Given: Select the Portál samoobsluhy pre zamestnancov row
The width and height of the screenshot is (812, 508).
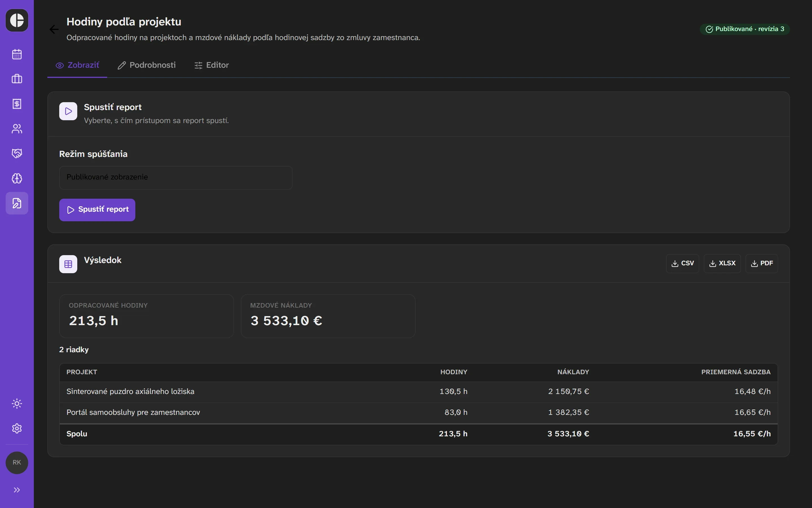Looking at the screenshot, I should coord(418,413).
